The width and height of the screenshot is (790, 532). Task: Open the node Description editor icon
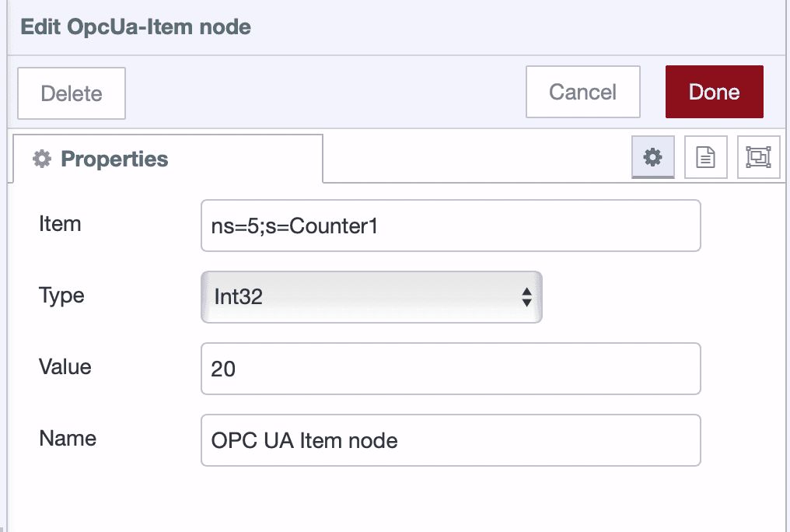tap(705, 157)
